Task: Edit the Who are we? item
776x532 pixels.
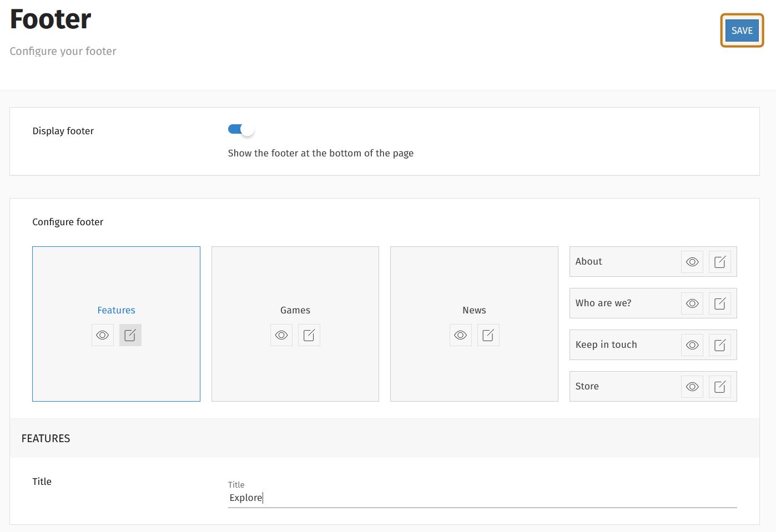Action: coord(720,303)
